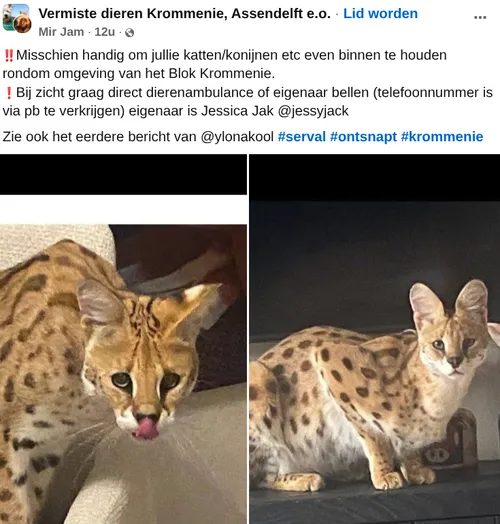The width and height of the screenshot is (500, 524).
Task: Click the black bar above left photo
Action: point(123,174)
